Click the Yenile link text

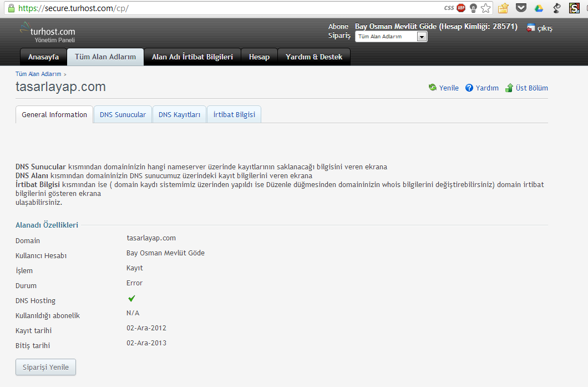(449, 88)
